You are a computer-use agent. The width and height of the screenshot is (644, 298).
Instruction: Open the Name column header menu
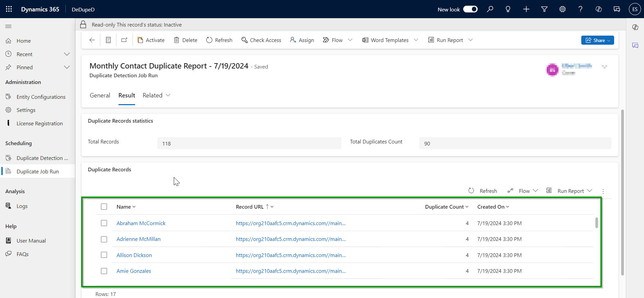coord(134,207)
